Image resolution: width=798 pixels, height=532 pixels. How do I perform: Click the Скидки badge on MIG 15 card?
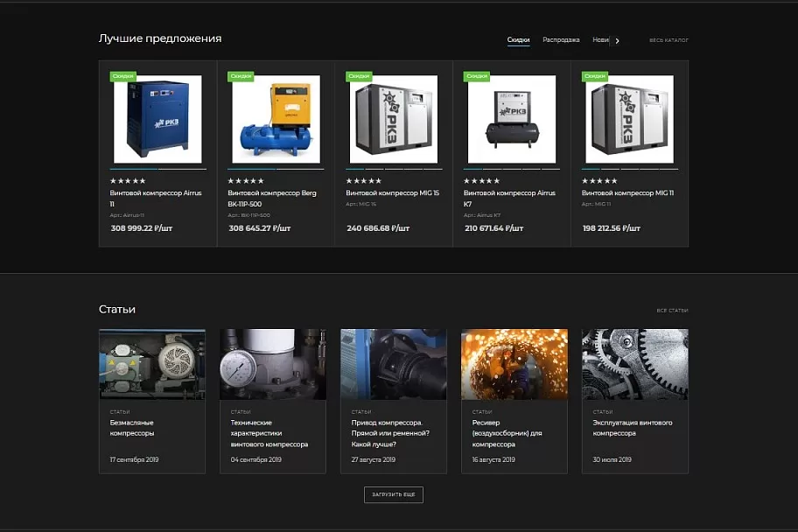pos(359,76)
